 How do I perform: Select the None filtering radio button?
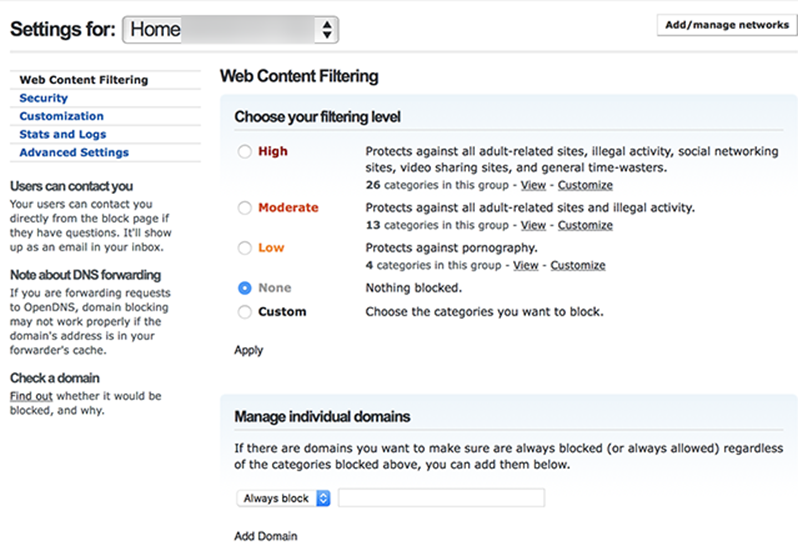pos(245,288)
